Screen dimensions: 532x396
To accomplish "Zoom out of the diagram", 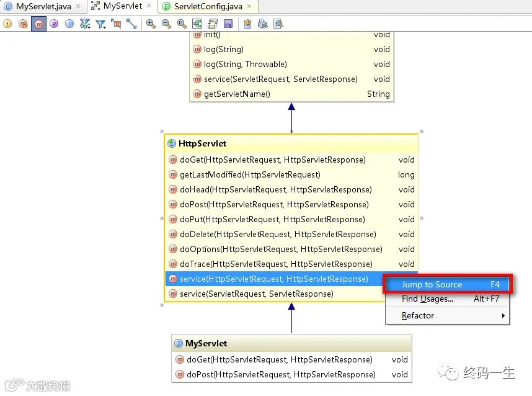I will 166,24.
